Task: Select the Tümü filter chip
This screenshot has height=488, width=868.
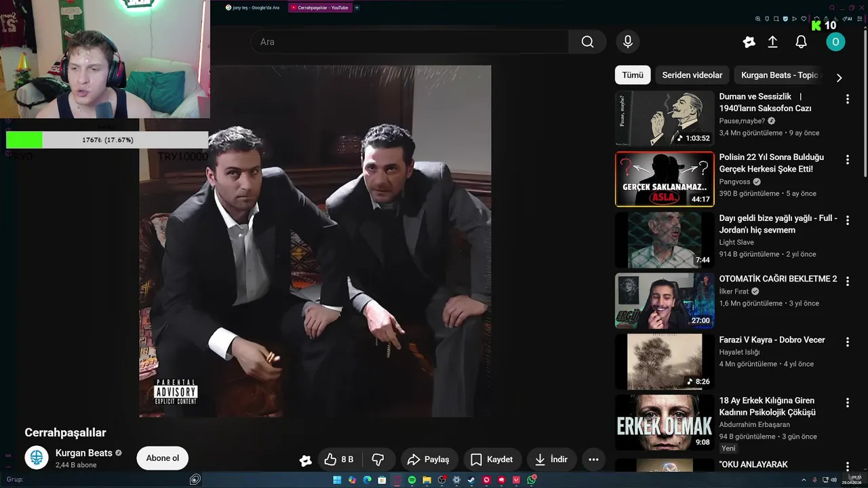Action: (633, 75)
